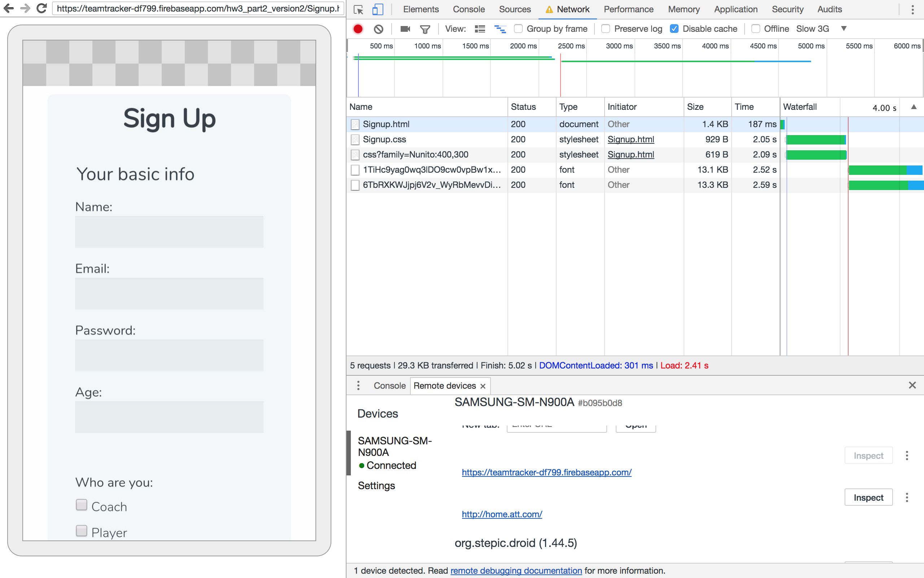The height and width of the screenshot is (578, 924).
Task: Sort requests by the Status column header
Action: pyautogui.click(x=532, y=107)
